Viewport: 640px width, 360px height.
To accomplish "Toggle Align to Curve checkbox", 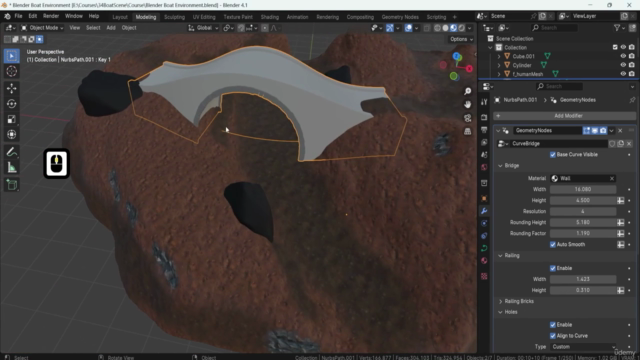I will point(553,336).
